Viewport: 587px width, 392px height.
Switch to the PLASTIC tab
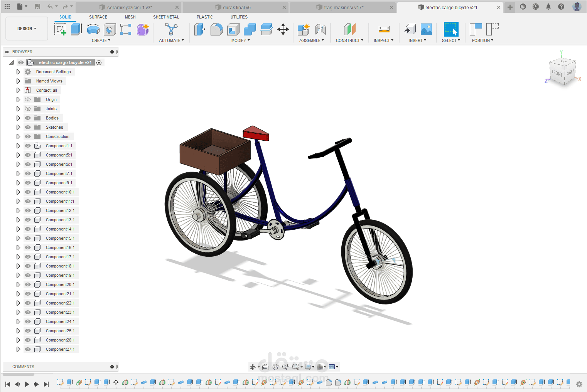click(205, 17)
